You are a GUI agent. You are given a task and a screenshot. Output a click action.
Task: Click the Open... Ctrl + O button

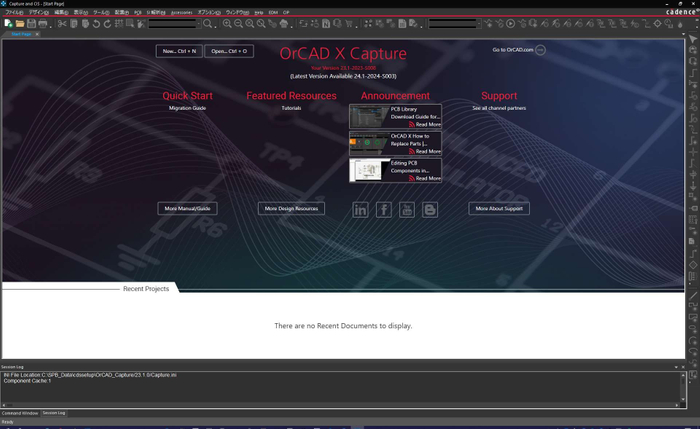click(x=229, y=50)
